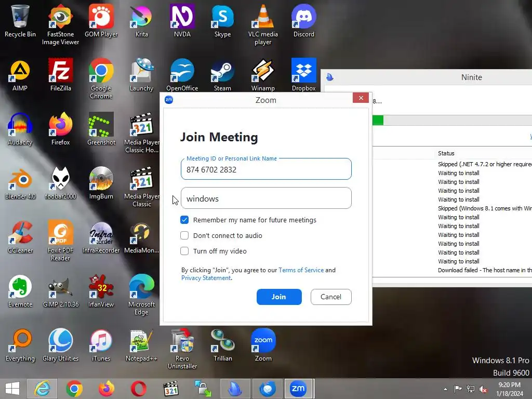This screenshot has height=399, width=532.
Task: Select the OpenOffice desktop icon
Action: 182,75
